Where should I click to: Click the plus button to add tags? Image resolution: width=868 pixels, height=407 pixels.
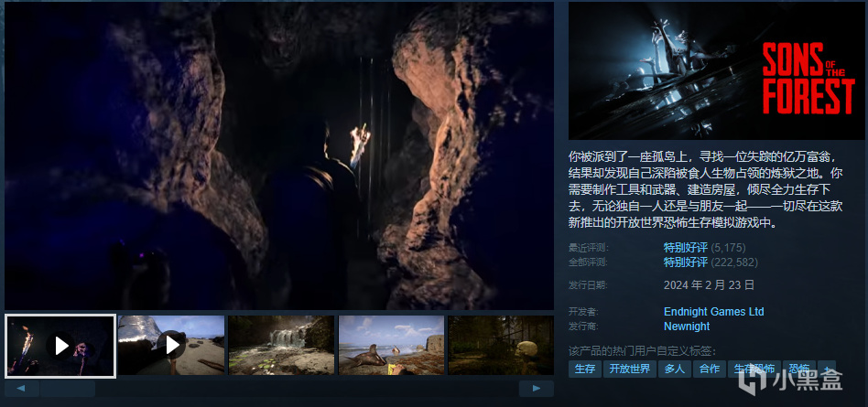[827, 369]
